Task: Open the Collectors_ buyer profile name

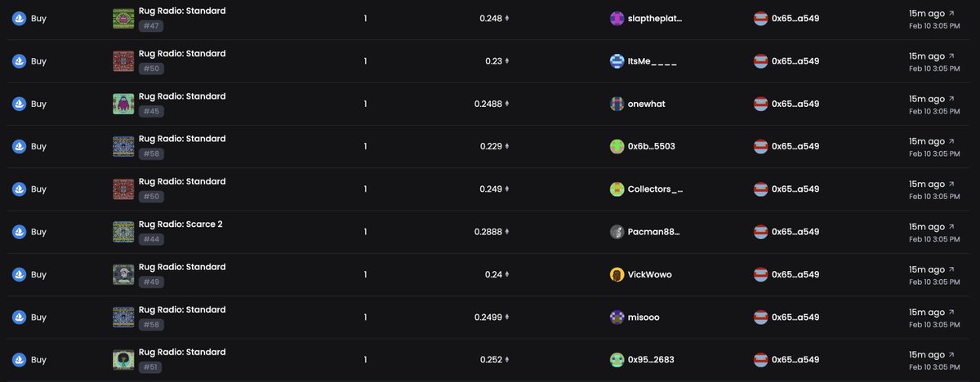Action: click(x=656, y=189)
